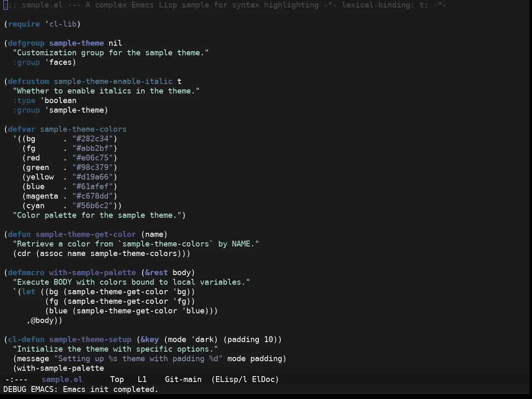Click the assoc function call
The height and width of the screenshot is (399, 532).
click(51, 254)
